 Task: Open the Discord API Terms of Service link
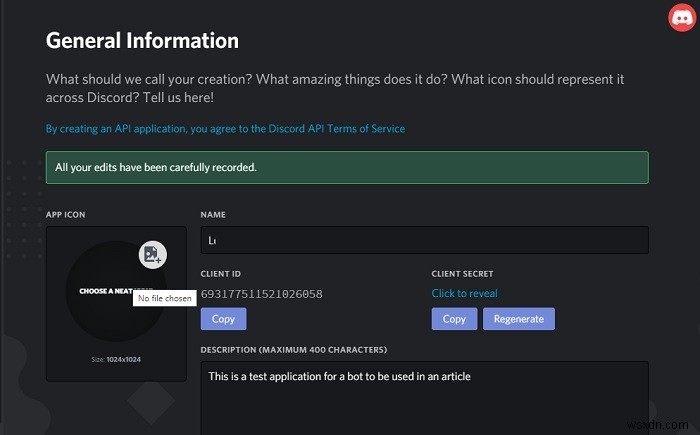[x=225, y=129]
